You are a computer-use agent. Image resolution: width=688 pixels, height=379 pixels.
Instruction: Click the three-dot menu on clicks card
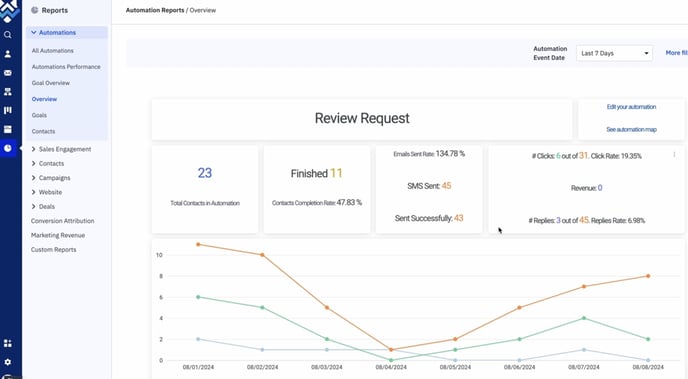point(674,154)
